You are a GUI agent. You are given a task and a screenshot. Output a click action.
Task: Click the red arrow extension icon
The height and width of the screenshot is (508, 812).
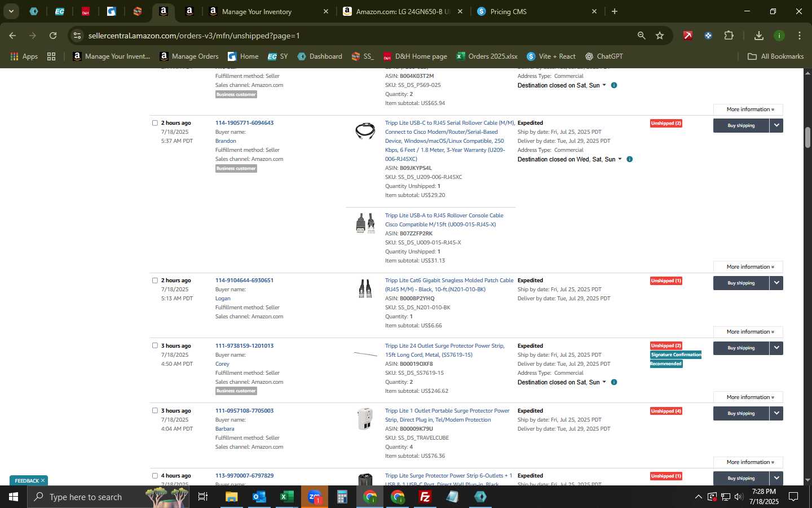tap(688, 36)
